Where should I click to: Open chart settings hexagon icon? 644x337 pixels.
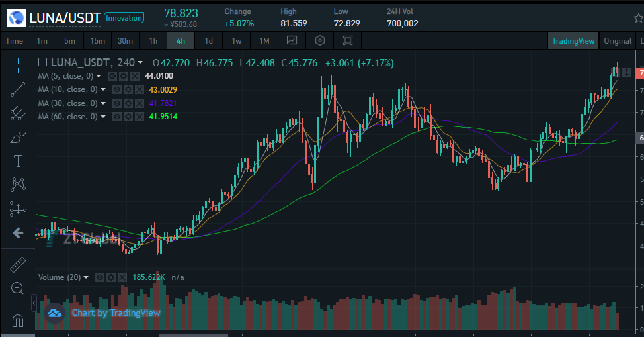click(320, 40)
